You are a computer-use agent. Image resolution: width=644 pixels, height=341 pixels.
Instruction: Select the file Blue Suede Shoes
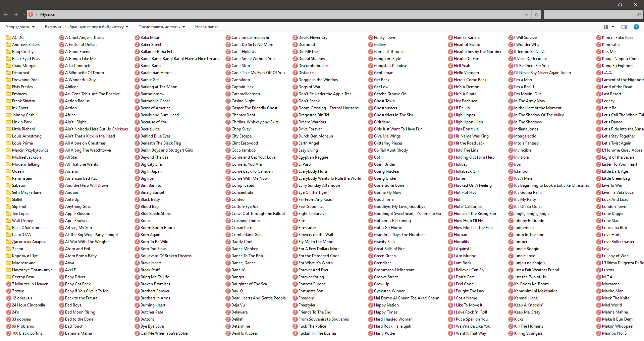[153, 214]
